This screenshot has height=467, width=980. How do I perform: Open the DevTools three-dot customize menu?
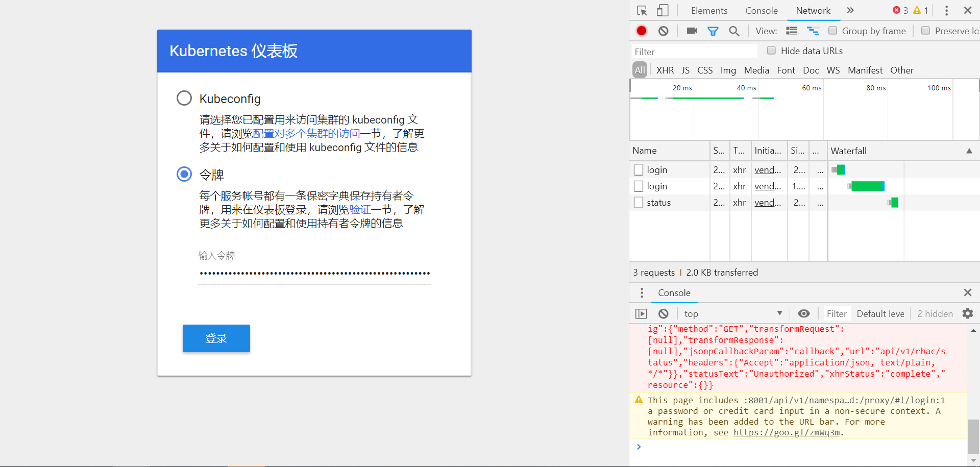(x=946, y=10)
